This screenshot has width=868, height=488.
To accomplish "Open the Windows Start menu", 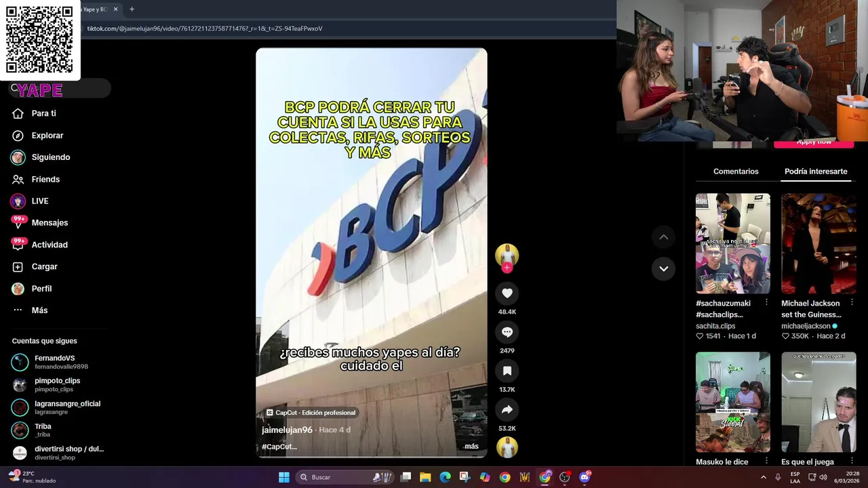I will [284, 477].
